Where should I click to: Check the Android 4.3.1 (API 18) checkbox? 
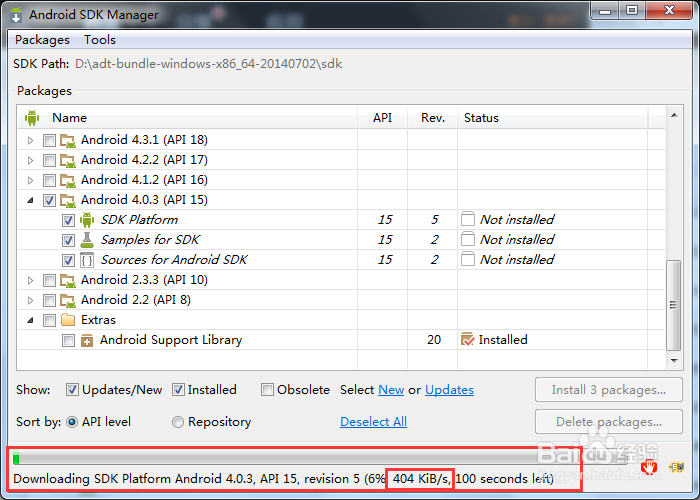(49, 141)
